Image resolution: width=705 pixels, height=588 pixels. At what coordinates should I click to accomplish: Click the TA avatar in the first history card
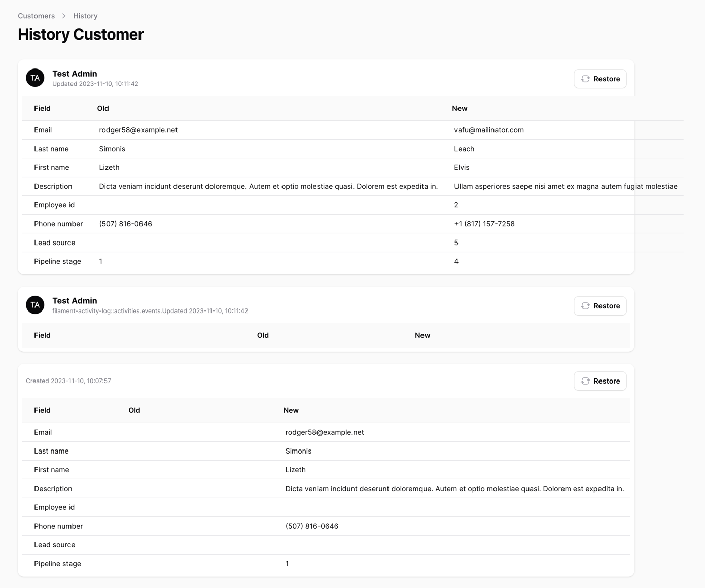click(x=35, y=78)
